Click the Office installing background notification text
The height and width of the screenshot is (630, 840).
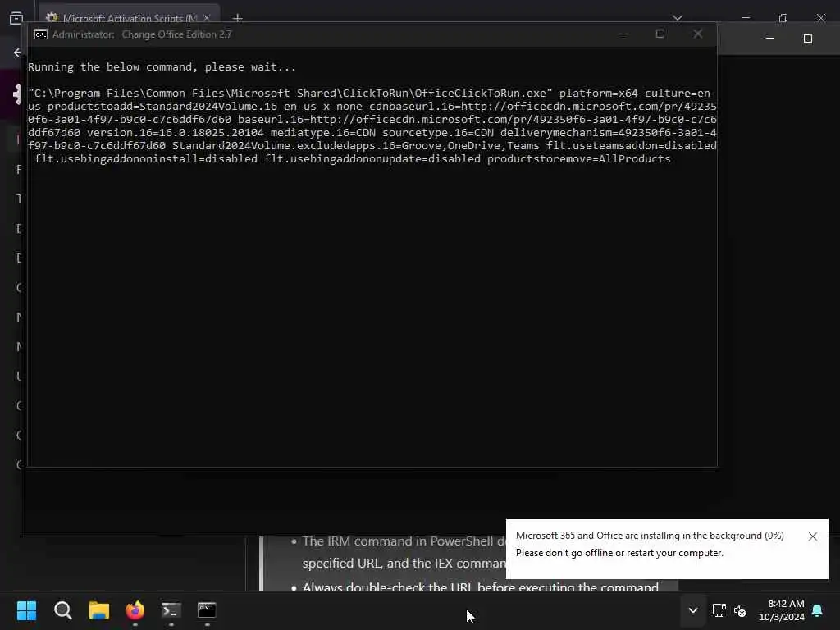pyautogui.click(x=650, y=536)
